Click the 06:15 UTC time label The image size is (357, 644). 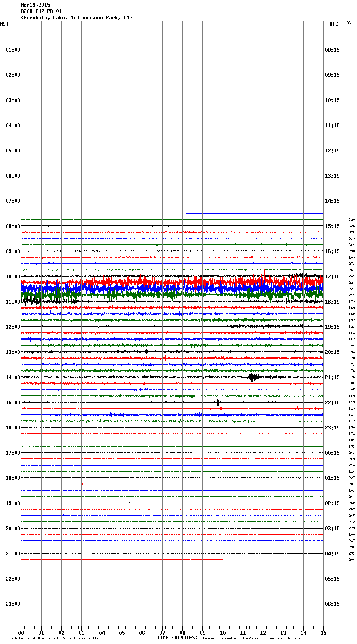[332, 604]
